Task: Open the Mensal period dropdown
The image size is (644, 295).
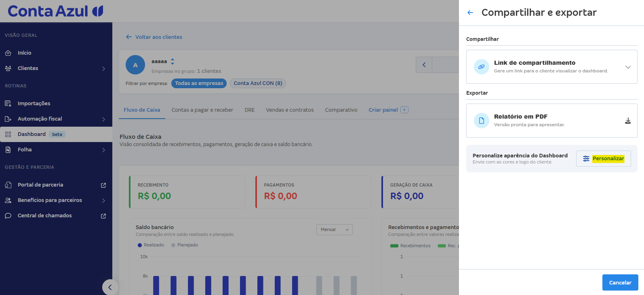Action: [334, 229]
